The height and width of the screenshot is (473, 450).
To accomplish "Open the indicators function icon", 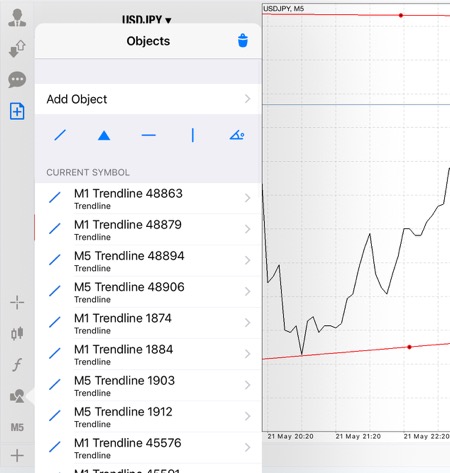I will tap(17, 364).
